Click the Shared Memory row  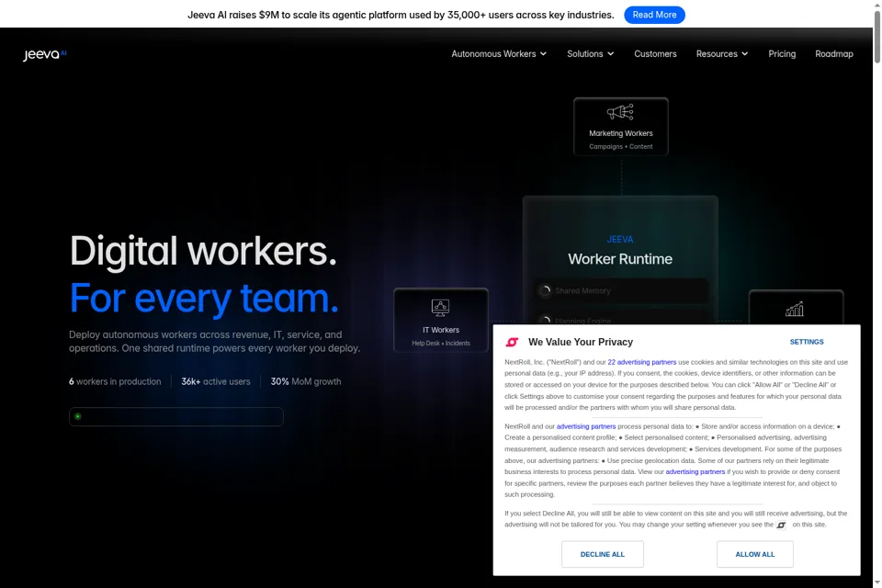tap(620, 291)
